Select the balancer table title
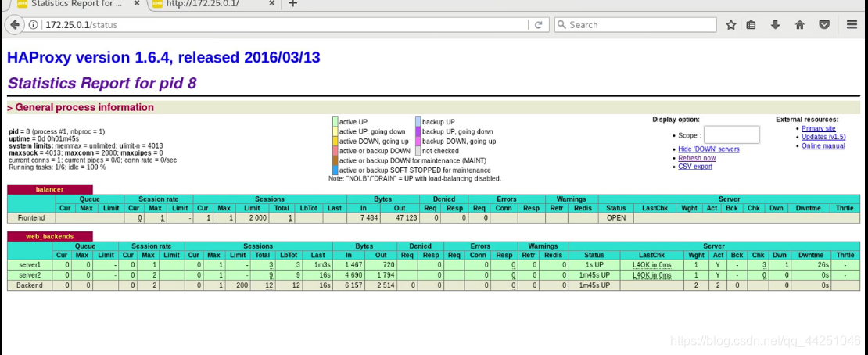Image resolution: width=868 pixels, height=355 pixels. click(x=50, y=189)
